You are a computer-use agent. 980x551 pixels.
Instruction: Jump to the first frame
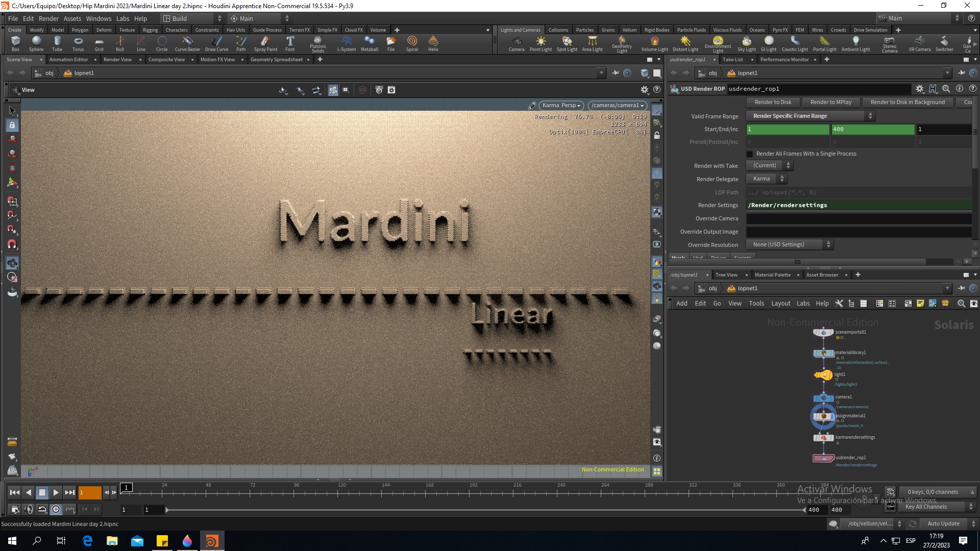14,493
